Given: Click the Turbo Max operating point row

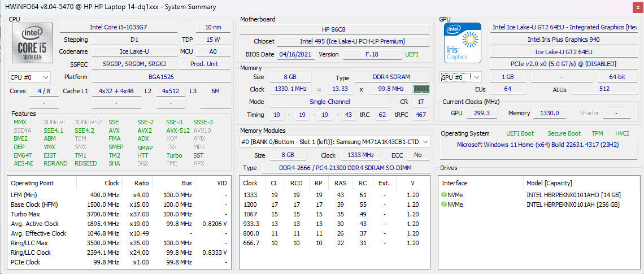Looking at the screenshot, I should tap(119, 214).
